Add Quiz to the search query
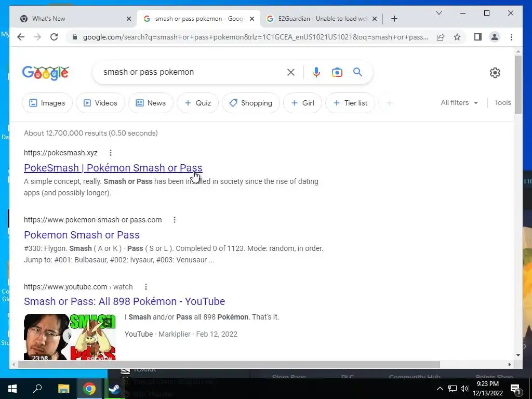The height and width of the screenshot is (399, 532). 197,103
